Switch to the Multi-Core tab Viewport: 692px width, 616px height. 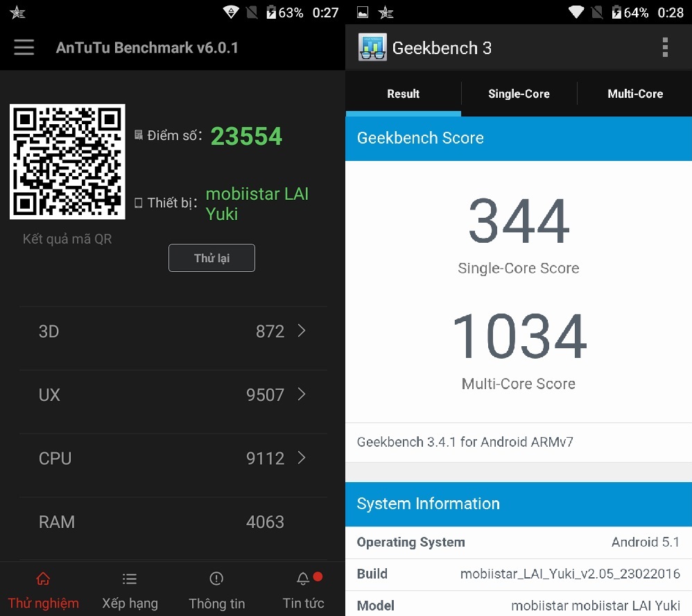(634, 94)
